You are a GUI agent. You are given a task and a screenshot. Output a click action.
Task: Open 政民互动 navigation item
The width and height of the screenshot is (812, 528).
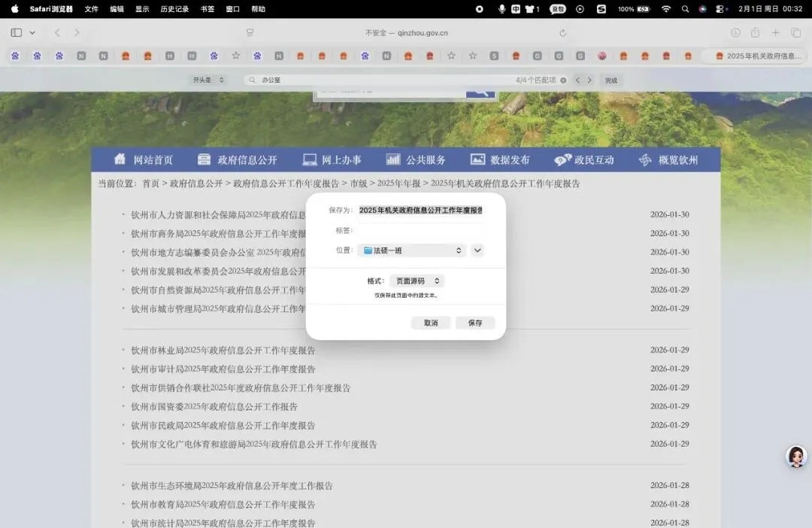pos(584,159)
